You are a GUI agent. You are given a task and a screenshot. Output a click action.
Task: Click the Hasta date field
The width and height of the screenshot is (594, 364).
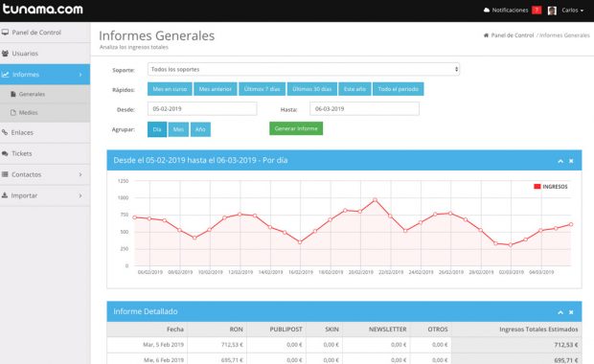364,108
